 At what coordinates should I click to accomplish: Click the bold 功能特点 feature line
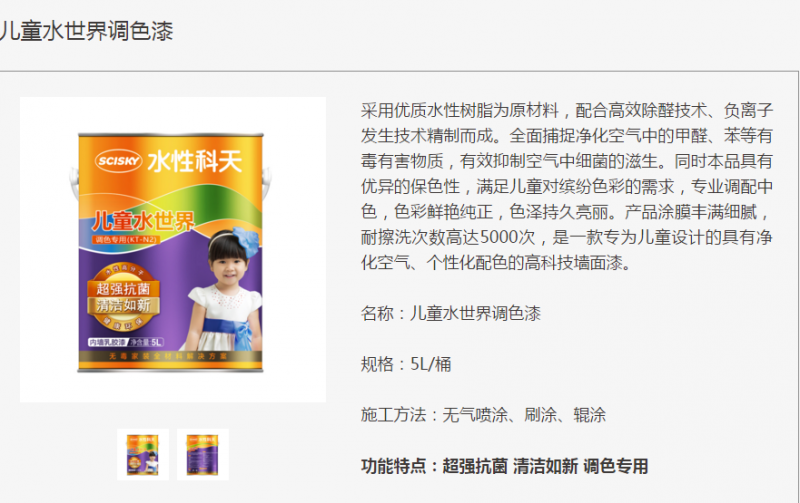(505, 466)
